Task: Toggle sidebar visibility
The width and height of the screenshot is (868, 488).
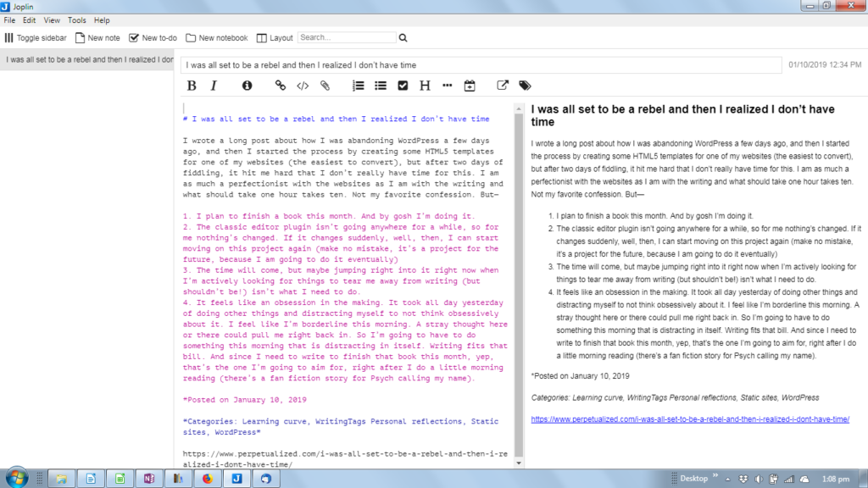Action: (x=37, y=38)
